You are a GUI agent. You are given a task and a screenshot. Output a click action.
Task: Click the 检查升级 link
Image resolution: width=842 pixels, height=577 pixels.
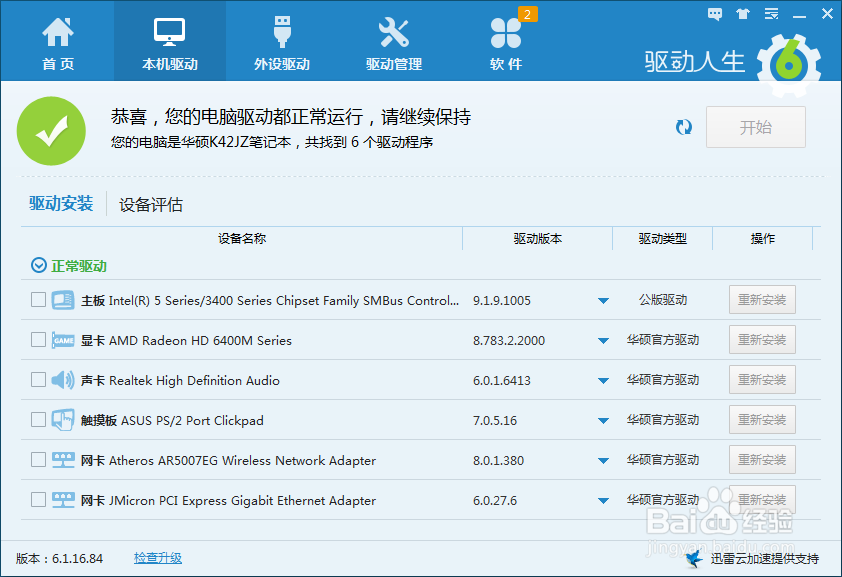coord(158,558)
